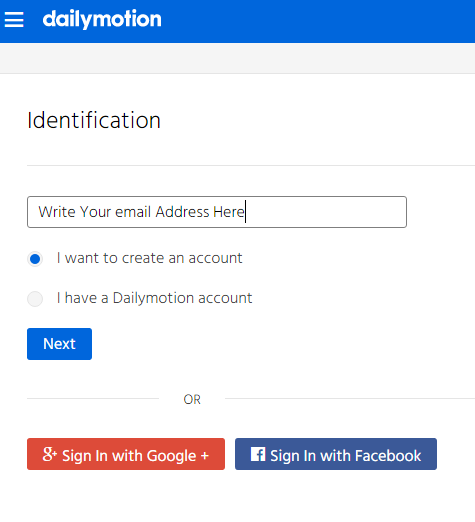Select the have a Dailymotion account radio button
The height and width of the screenshot is (522, 475).
tap(35, 299)
